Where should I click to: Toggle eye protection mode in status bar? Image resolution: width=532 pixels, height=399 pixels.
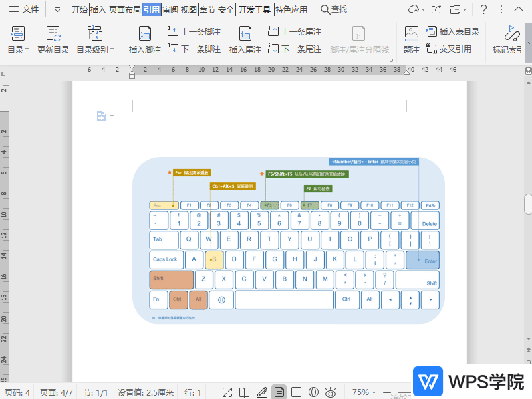331,392
